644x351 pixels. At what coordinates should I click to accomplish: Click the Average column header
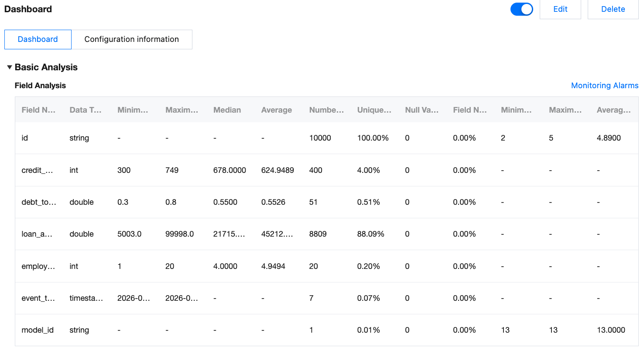pos(276,110)
